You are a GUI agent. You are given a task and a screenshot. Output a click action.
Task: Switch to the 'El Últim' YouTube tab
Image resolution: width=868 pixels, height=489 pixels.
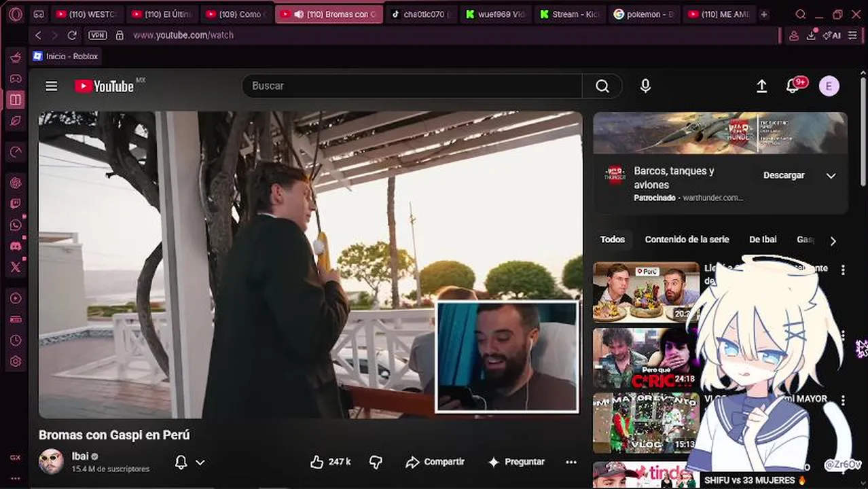[x=162, y=14]
